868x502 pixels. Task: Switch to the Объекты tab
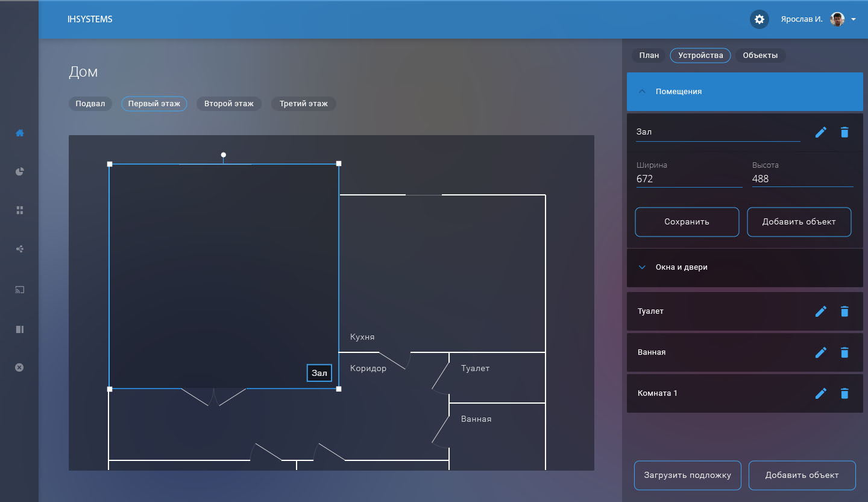[759, 56]
